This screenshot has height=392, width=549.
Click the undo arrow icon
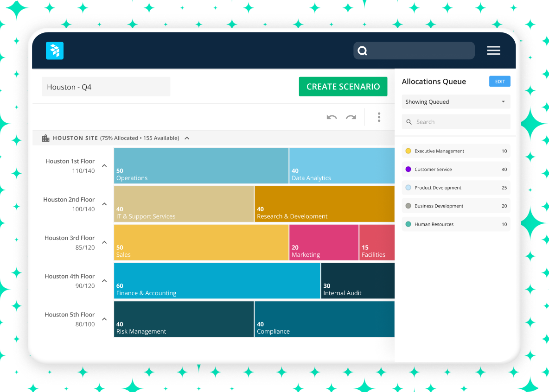(332, 117)
